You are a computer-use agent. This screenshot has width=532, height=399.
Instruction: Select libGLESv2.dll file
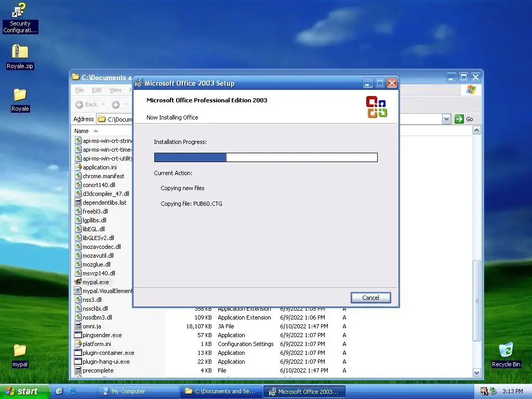pos(95,238)
